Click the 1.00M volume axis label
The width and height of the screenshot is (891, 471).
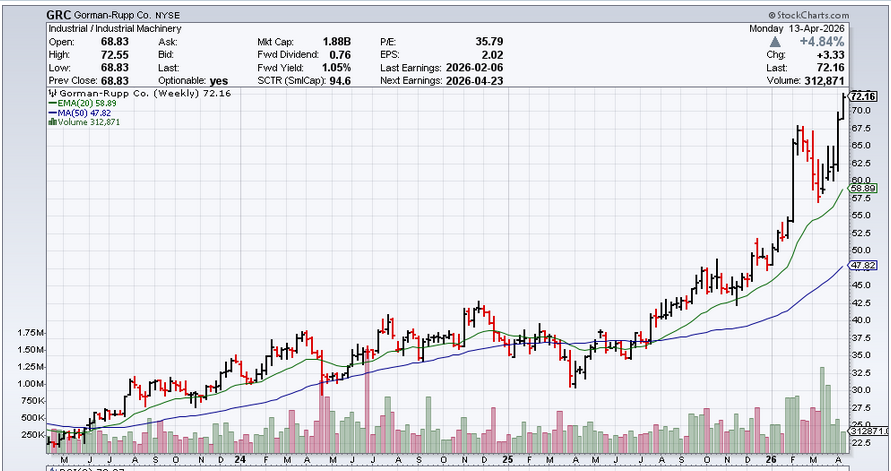click(x=31, y=384)
